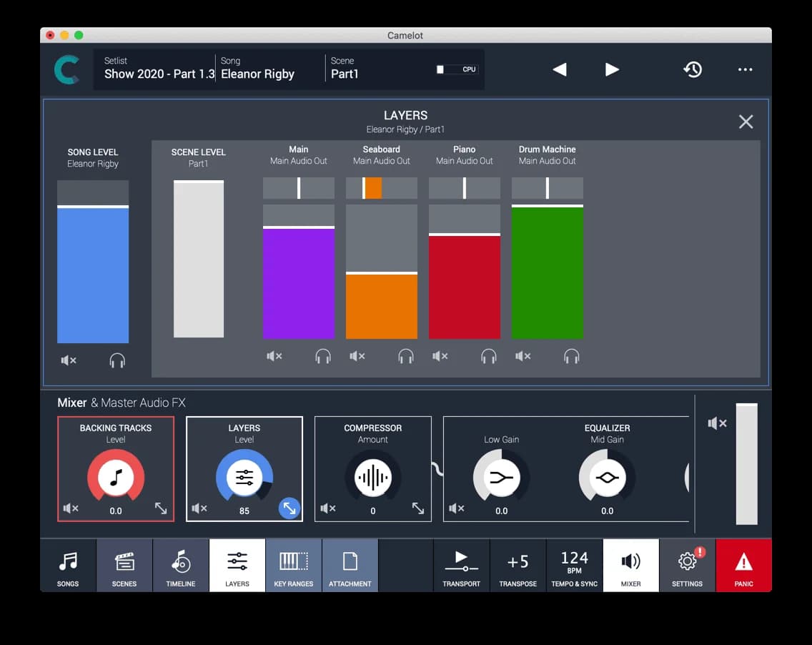Open the Key Ranges editor
Viewport: 812px width, 645px height.
point(293,565)
